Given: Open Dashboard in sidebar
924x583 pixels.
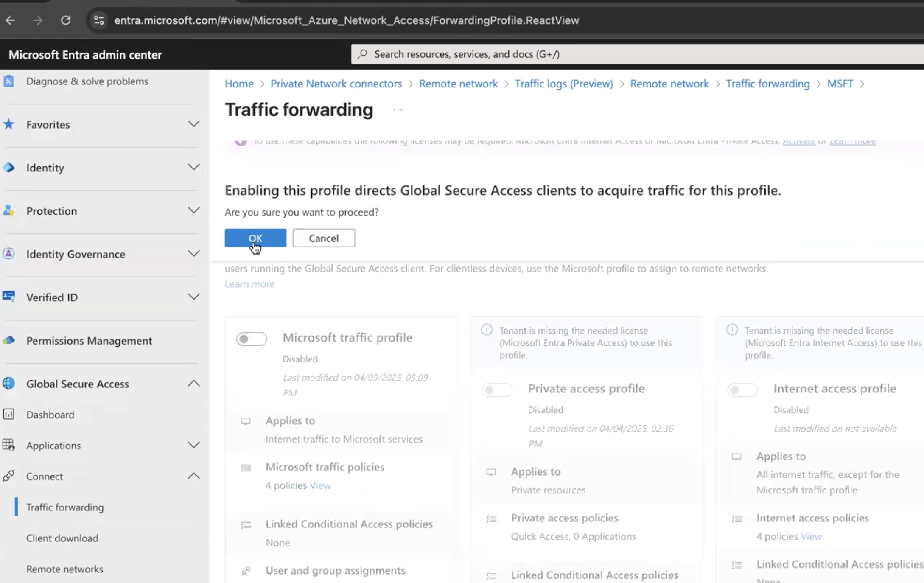Looking at the screenshot, I should (50, 415).
